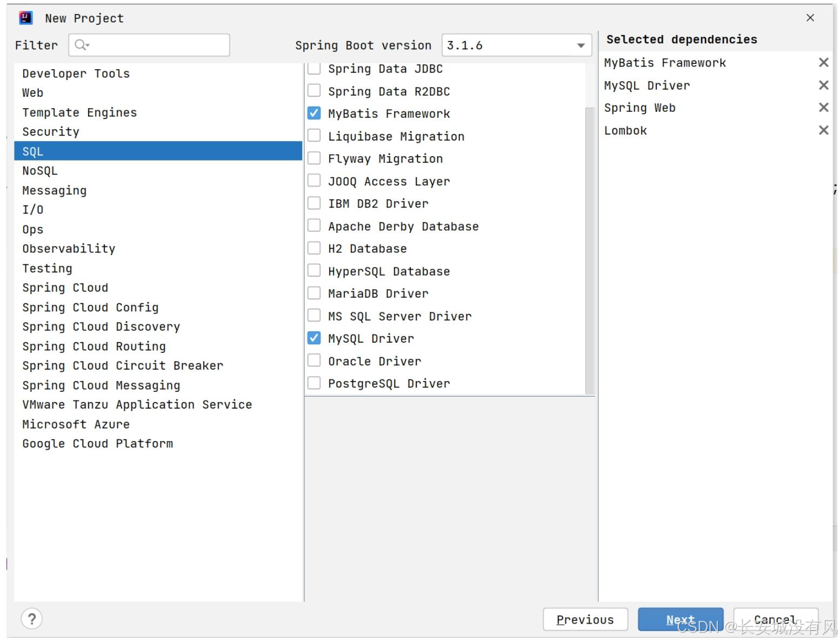Enable the MS SQL Server Driver checkbox
The image size is (840, 642).
pos(314,316)
